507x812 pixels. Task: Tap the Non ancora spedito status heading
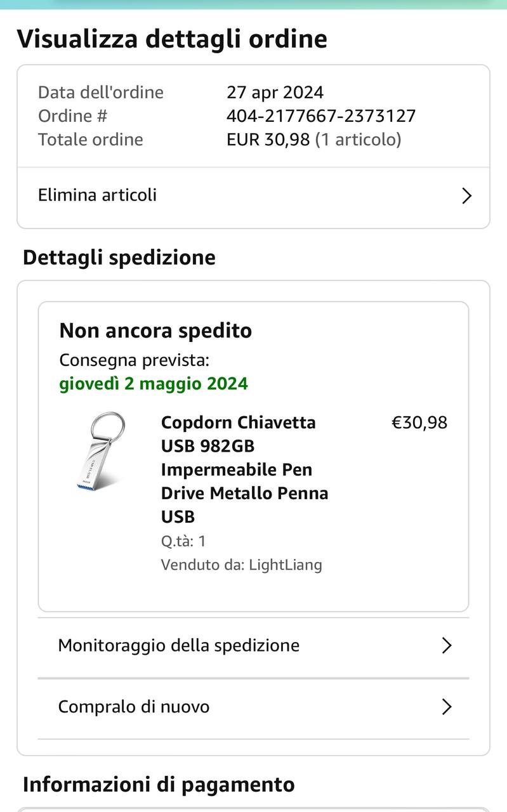coord(155,331)
